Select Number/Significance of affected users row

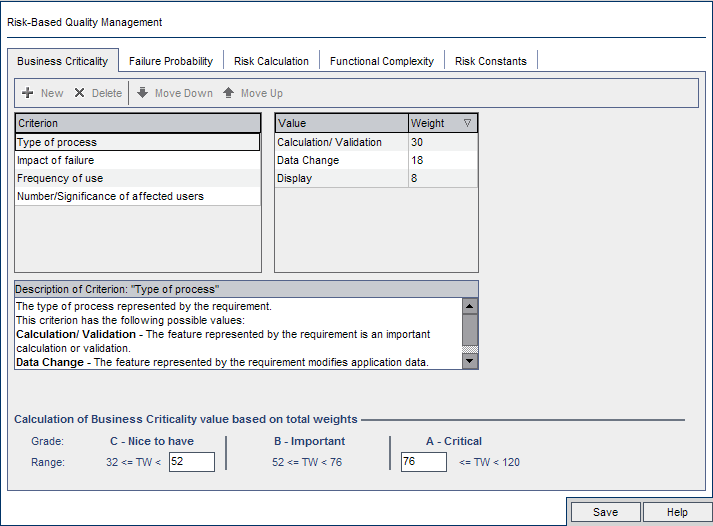(x=110, y=196)
